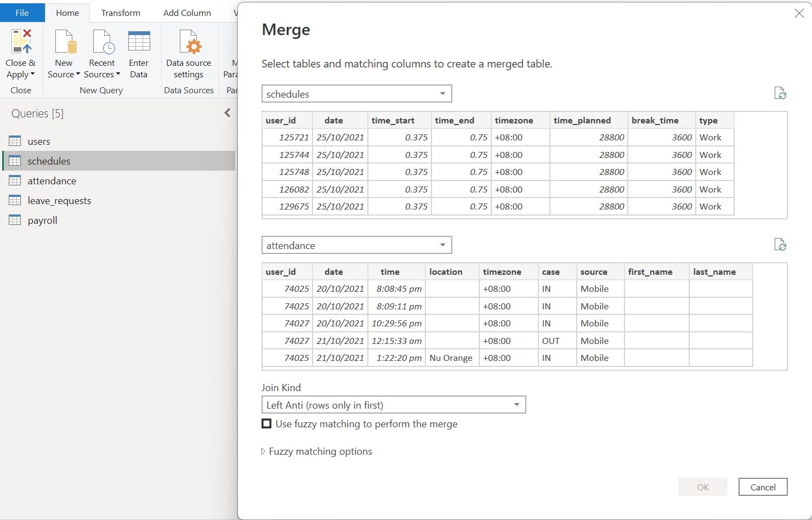
Task: Click the users table icon
Action: [15, 141]
